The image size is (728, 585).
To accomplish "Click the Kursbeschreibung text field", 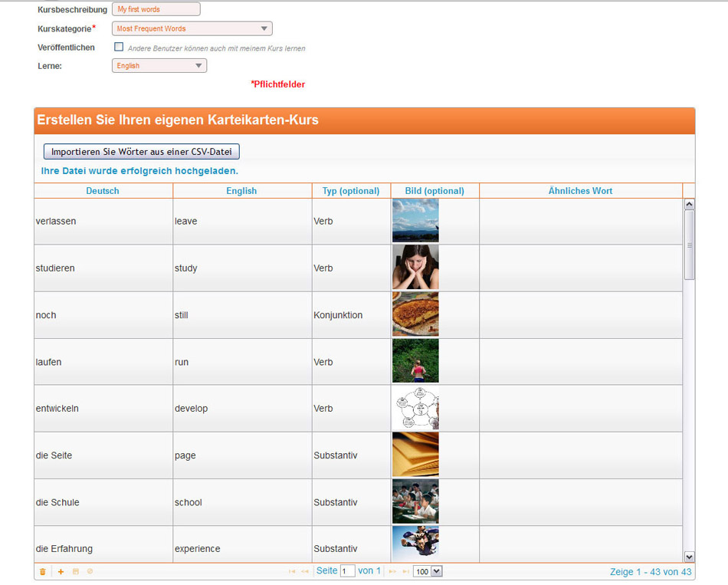I will 156,9.
